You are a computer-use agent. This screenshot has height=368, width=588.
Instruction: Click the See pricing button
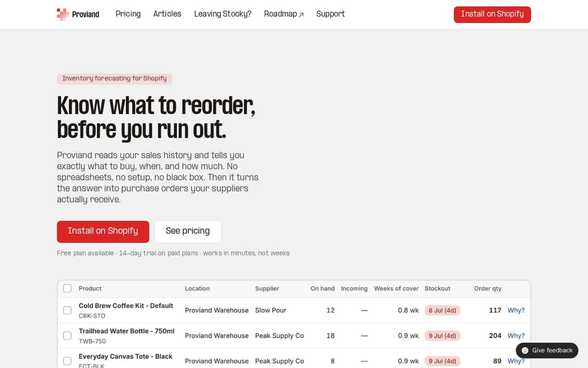[x=188, y=232]
